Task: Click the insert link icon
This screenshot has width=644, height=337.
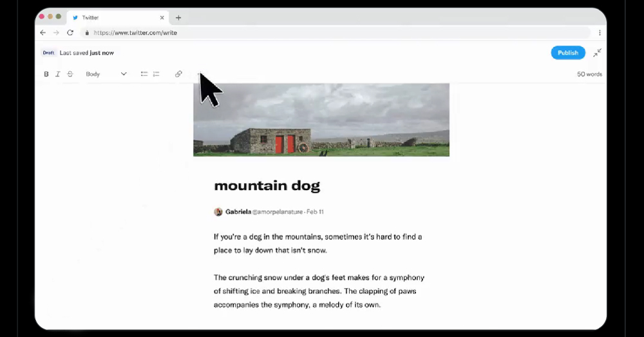Action: tap(178, 74)
